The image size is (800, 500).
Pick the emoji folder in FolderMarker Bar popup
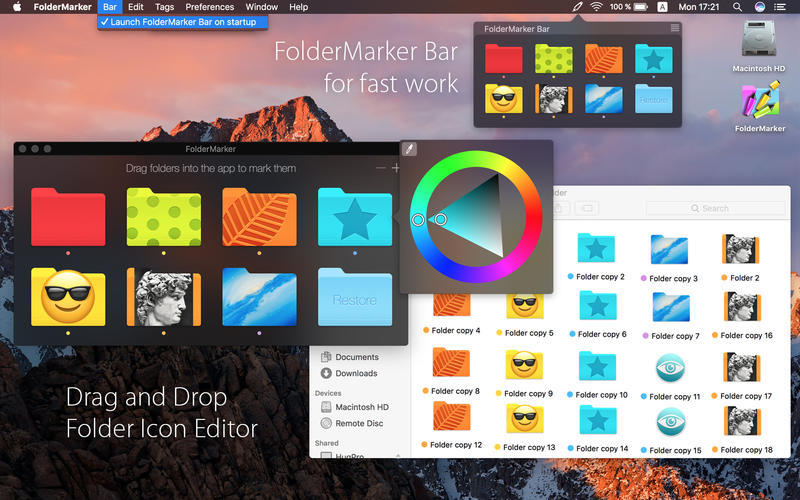coord(504,98)
